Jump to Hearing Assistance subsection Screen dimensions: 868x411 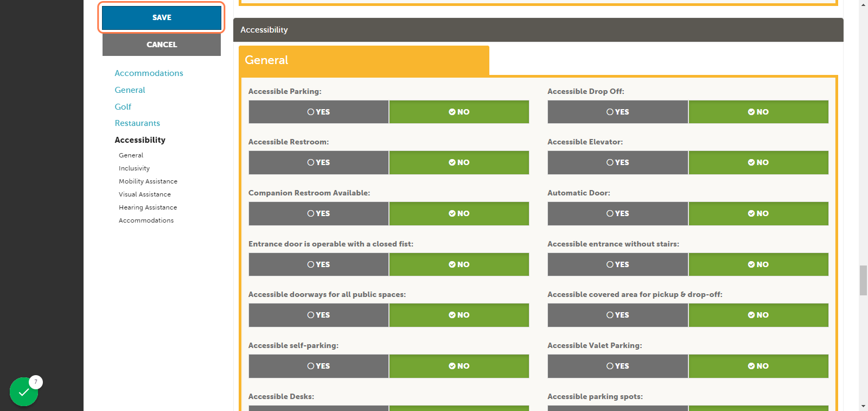click(x=148, y=207)
